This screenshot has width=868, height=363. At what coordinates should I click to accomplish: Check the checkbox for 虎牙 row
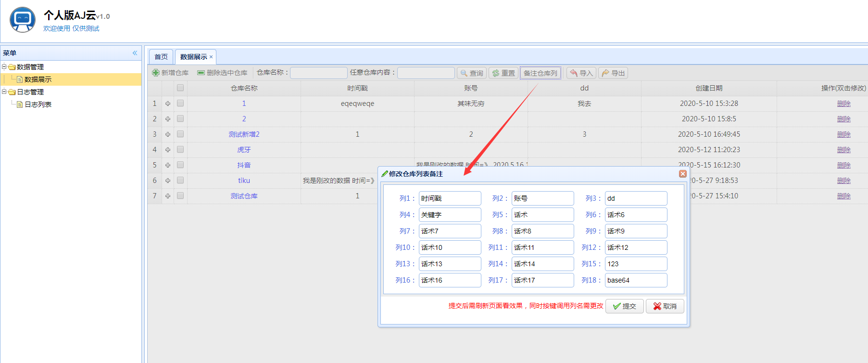tap(180, 149)
